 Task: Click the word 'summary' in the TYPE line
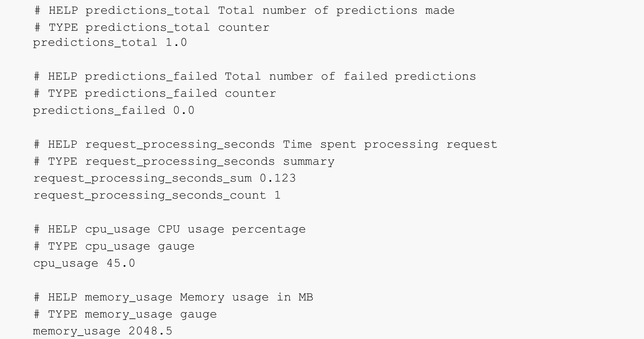pos(309,162)
